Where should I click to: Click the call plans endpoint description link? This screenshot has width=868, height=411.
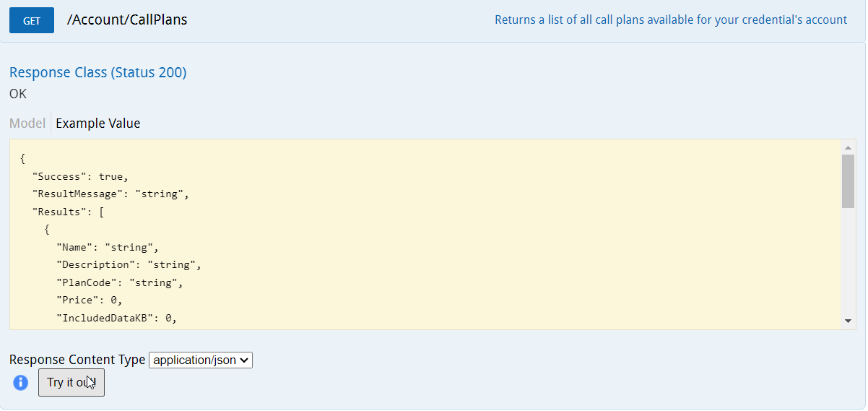pos(670,20)
